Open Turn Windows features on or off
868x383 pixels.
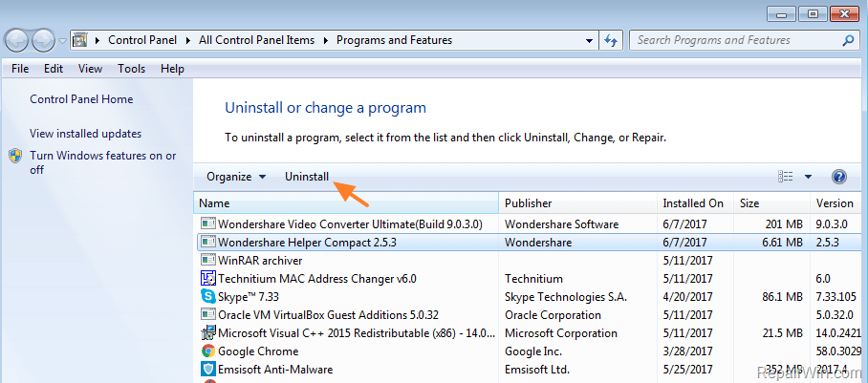pyautogui.click(x=103, y=162)
